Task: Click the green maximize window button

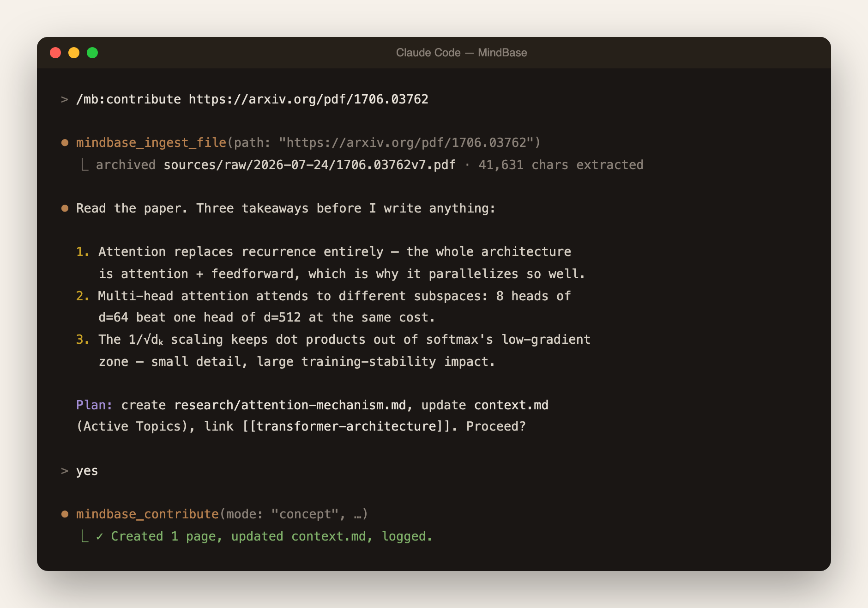Action: [x=92, y=53]
